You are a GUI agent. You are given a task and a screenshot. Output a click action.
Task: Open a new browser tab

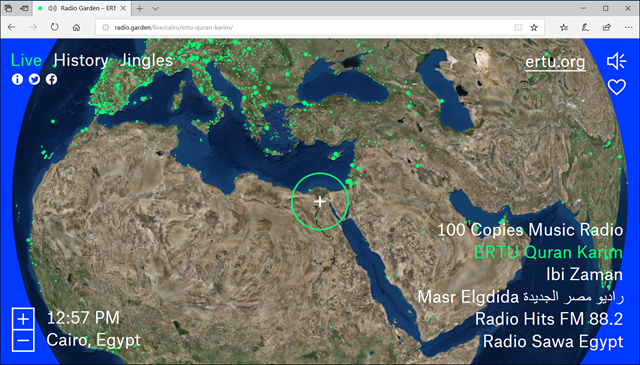point(139,8)
